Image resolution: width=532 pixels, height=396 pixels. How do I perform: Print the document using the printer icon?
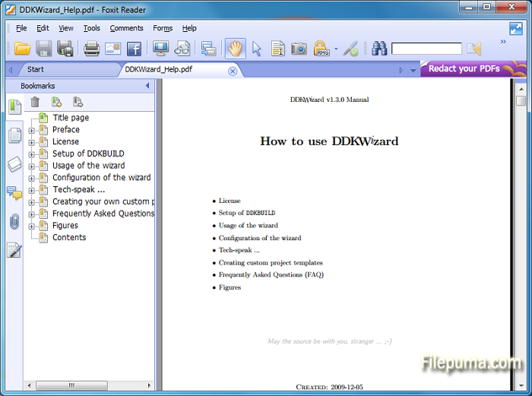pyautogui.click(x=92, y=49)
